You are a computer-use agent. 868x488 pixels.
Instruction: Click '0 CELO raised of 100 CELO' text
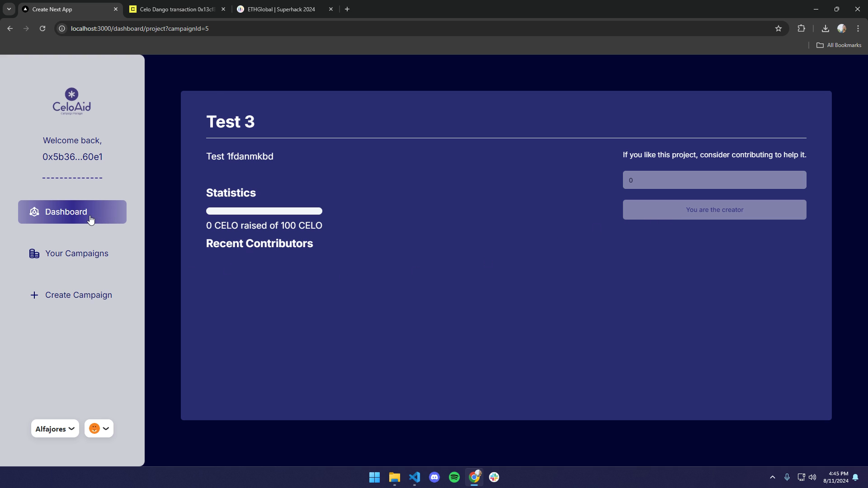point(264,225)
